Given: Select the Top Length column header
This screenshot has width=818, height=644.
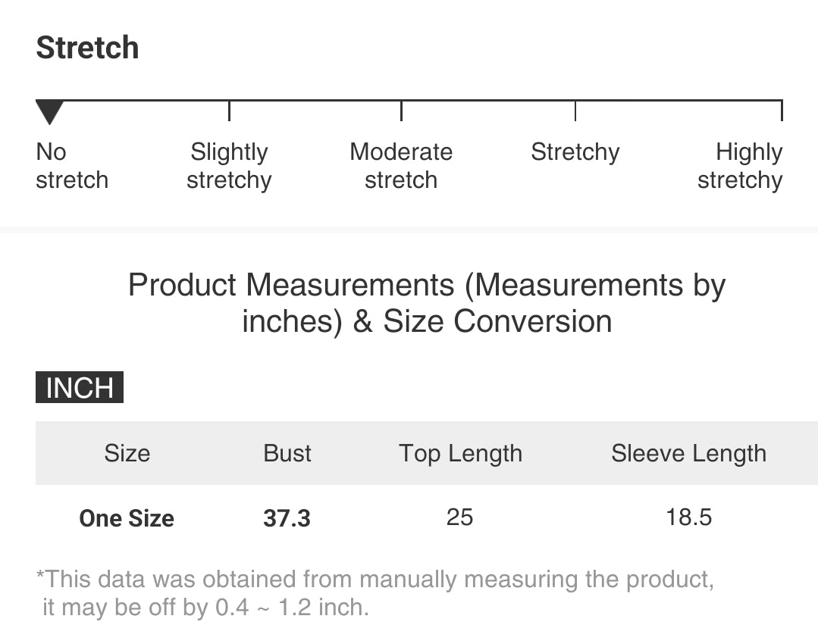Looking at the screenshot, I should 460,453.
